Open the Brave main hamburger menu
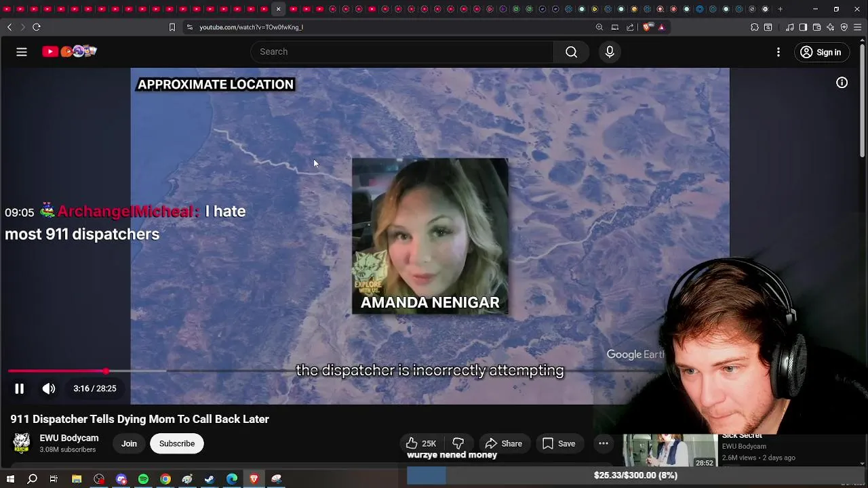 click(x=858, y=27)
